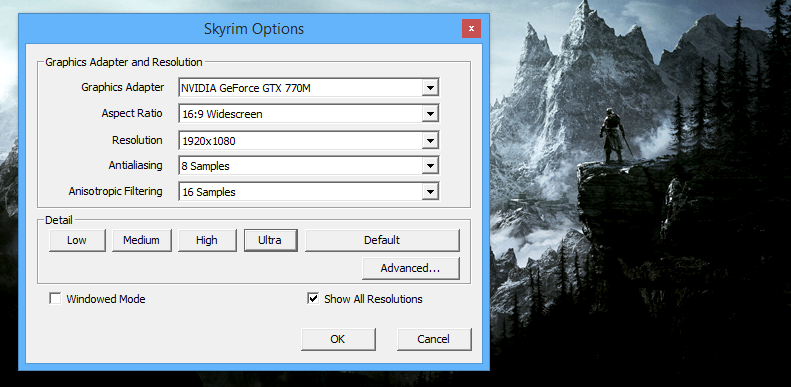The height and width of the screenshot is (387, 791).
Task: Open the Graphics Adapter dropdown arrow
Action: coord(430,88)
